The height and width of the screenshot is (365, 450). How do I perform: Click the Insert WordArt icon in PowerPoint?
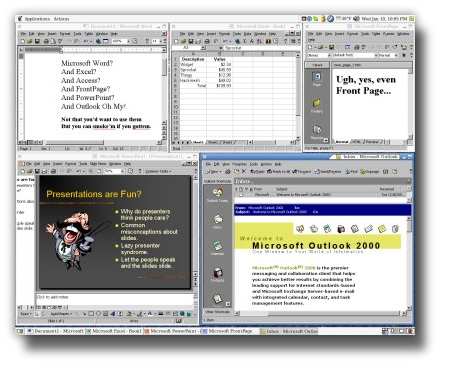(113, 314)
